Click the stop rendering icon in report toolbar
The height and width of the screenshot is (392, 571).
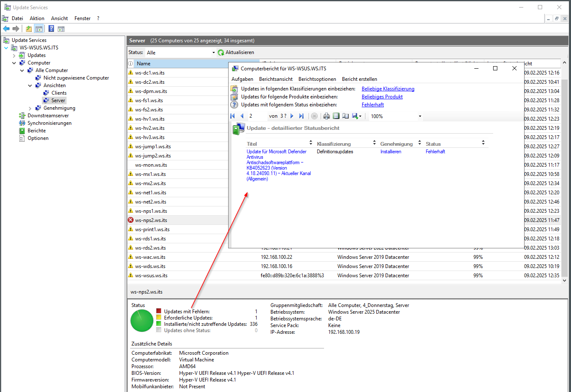pyautogui.click(x=314, y=116)
